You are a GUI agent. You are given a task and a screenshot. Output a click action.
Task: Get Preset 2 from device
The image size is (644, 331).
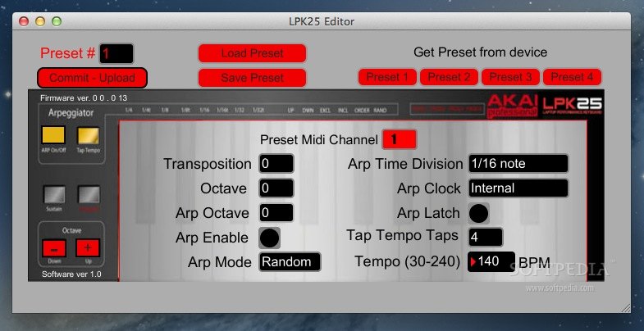[x=449, y=77]
